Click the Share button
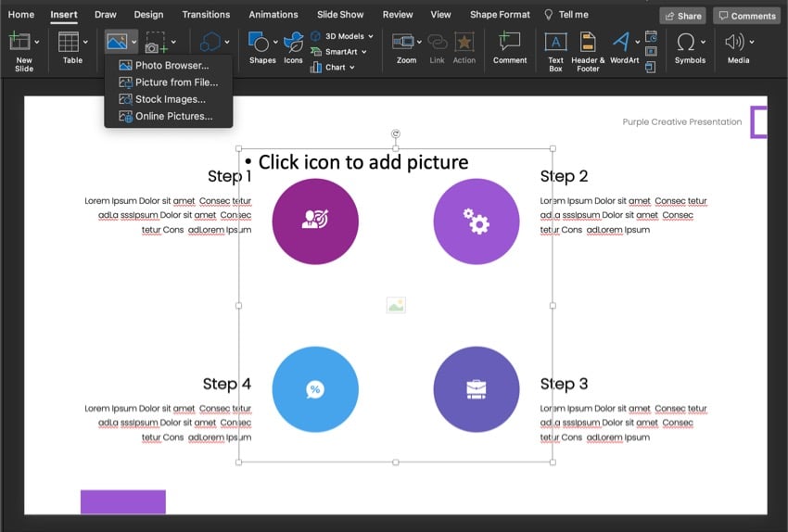788x532 pixels. point(682,16)
